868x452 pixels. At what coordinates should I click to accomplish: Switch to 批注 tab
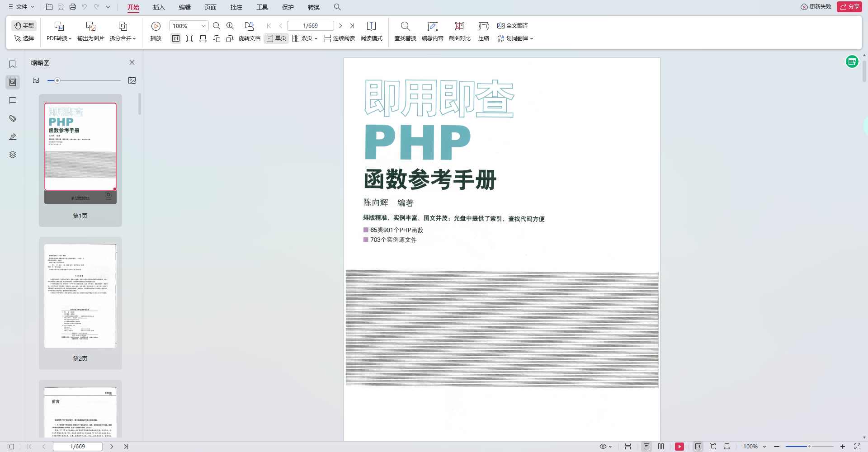(236, 7)
